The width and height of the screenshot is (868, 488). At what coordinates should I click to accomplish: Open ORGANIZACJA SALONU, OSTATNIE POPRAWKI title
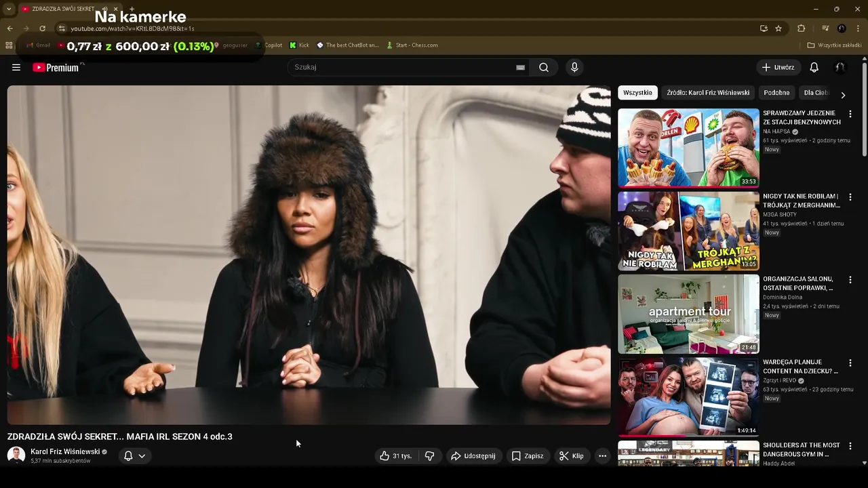798,283
